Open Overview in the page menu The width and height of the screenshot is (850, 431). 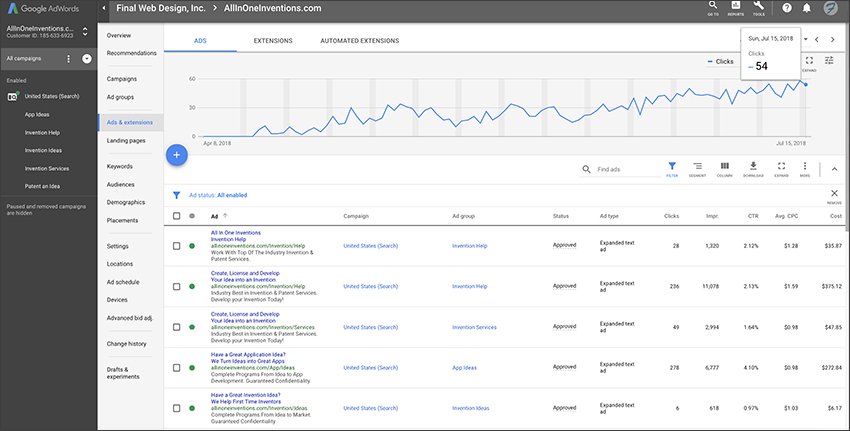click(119, 35)
